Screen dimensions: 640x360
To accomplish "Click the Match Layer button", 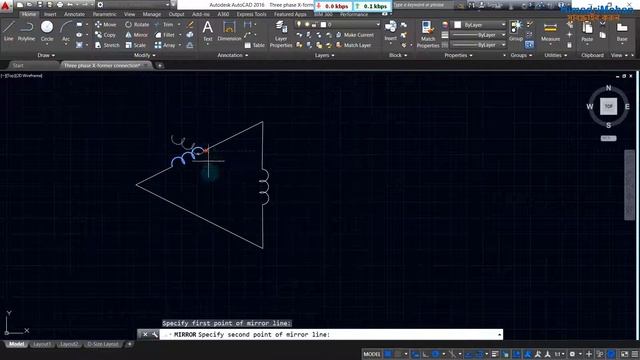I will tap(353, 45).
